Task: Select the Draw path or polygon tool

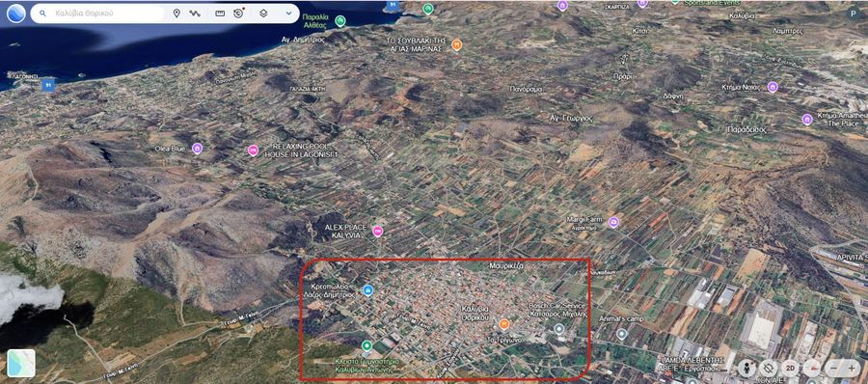Action: tap(194, 14)
